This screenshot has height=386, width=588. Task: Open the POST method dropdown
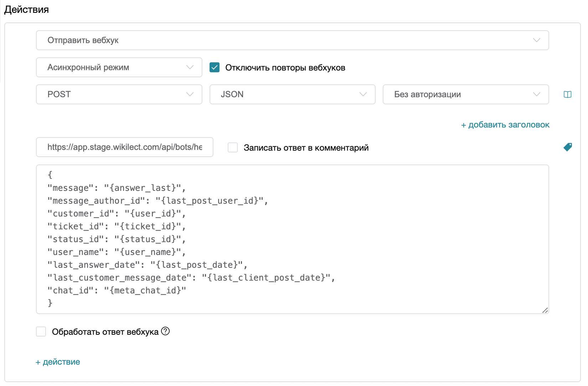pos(119,94)
